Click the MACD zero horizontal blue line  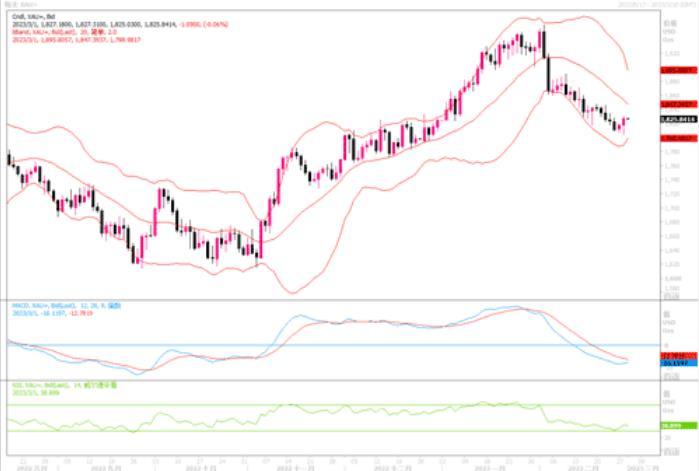click(x=300, y=345)
